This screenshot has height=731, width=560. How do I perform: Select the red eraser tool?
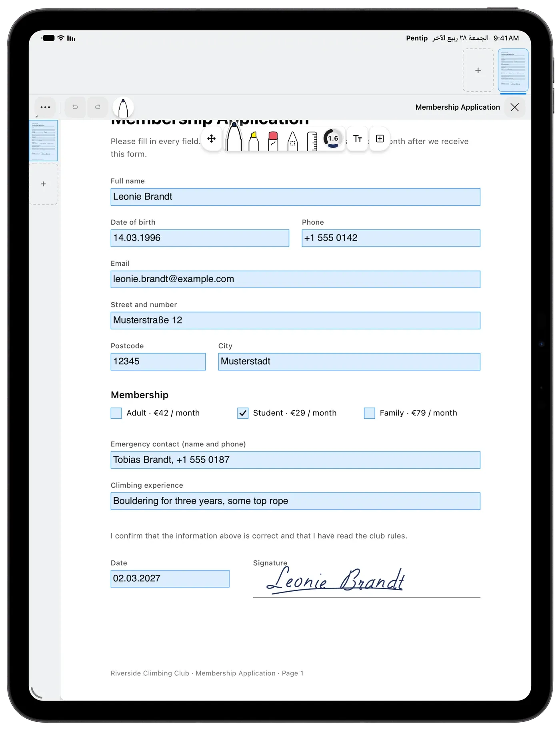(273, 141)
